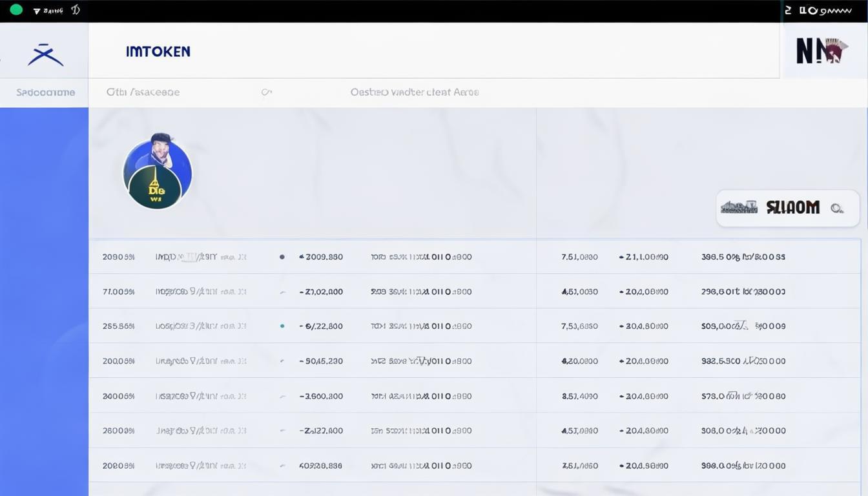Collapse the arrow next to the 21,02,000 entry
This screenshot has width=868, height=496.
coord(282,291)
